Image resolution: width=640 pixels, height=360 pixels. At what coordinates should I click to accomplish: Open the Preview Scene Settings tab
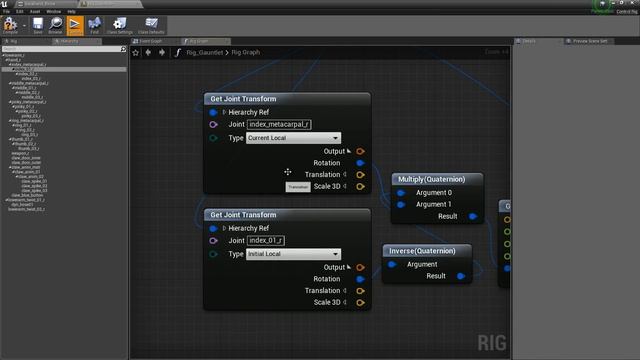pyautogui.click(x=589, y=41)
